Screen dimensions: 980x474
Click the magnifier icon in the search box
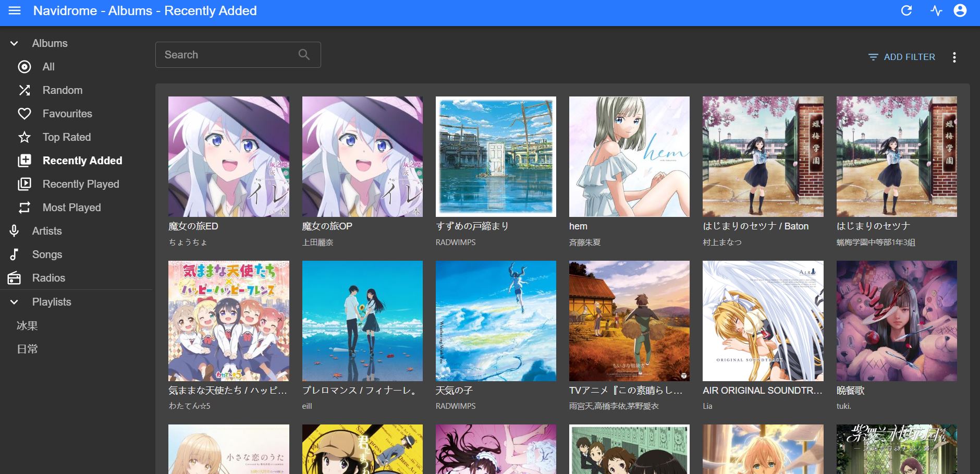304,55
